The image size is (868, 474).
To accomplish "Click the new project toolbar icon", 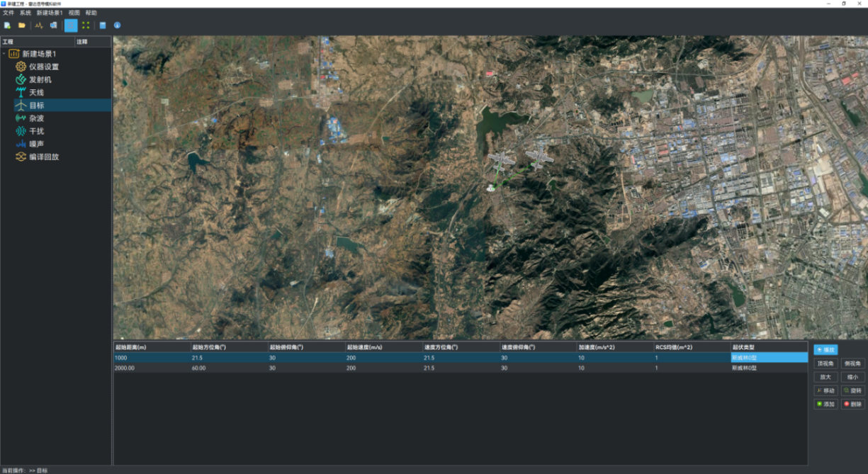I will [x=7, y=26].
